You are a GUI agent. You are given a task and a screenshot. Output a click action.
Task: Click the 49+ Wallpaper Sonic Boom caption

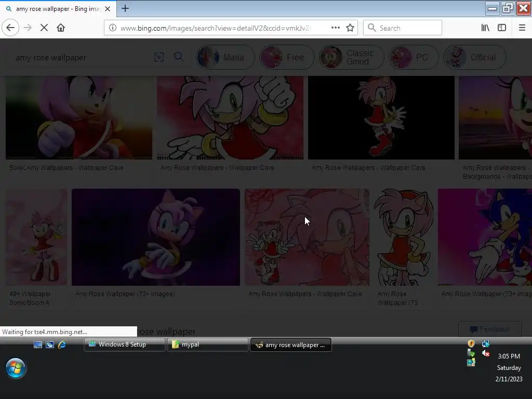pos(30,298)
